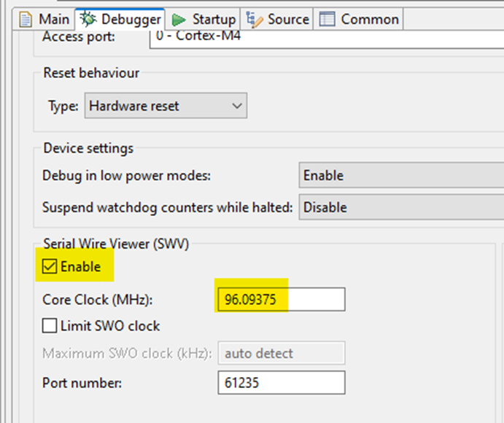504x423 pixels.
Task: Expand the Debug in low power modes dropdown
Action: click(x=401, y=175)
